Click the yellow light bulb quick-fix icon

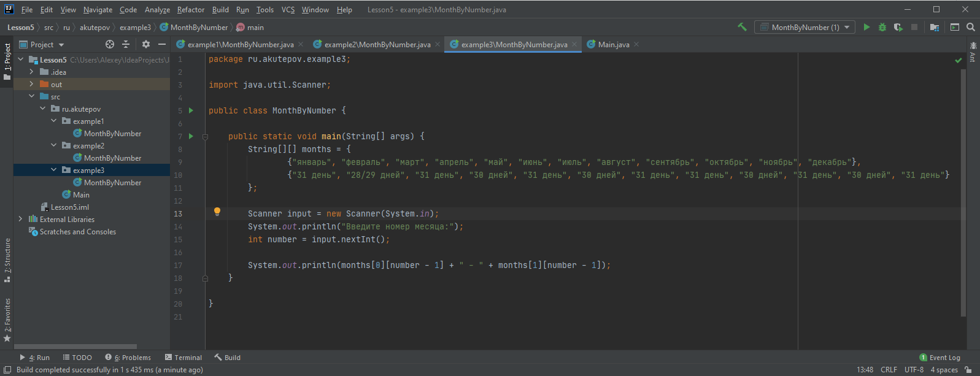click(x=217, y=212)
